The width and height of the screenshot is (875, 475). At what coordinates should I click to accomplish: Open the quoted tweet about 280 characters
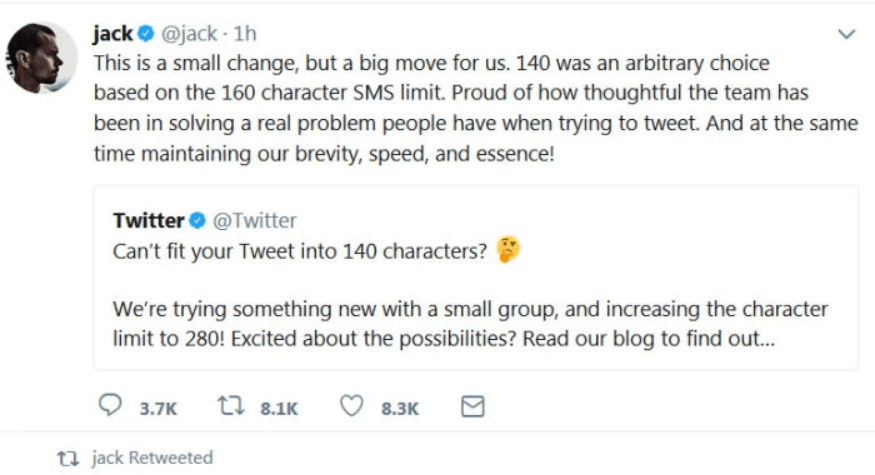pyautogui.click(x=476, y=277)
